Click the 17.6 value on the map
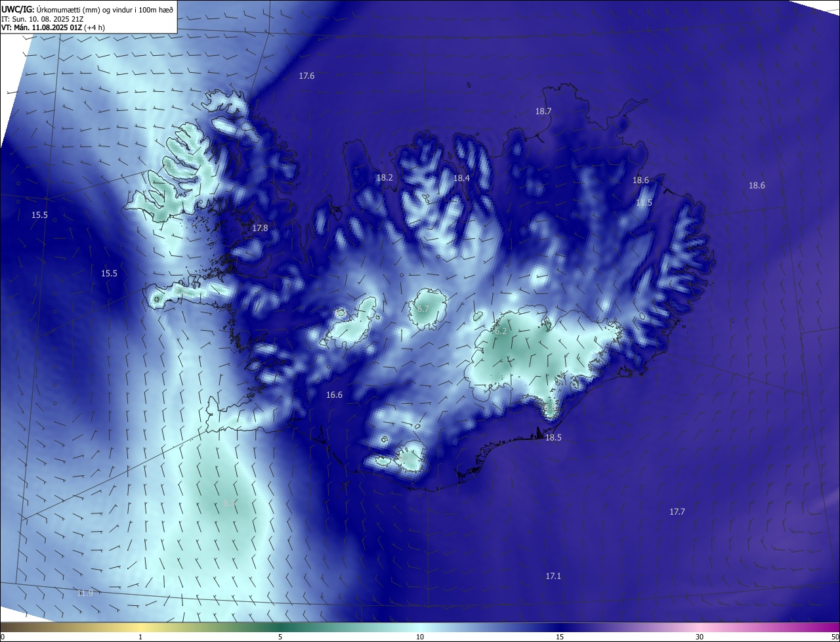Screen dimensions: 840x642 click(x=306, y=76)
